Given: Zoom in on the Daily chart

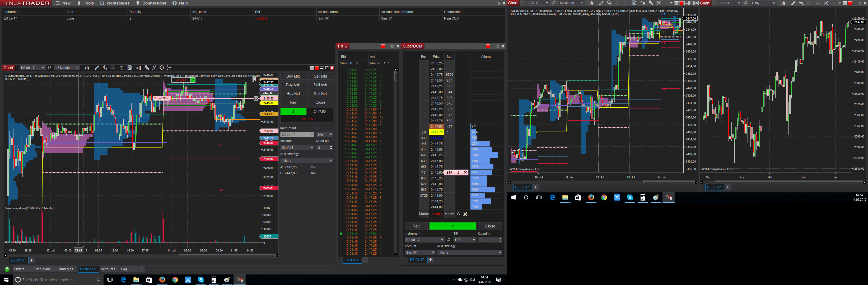Looking at the screenshot, I should click(x=801, y=3).
